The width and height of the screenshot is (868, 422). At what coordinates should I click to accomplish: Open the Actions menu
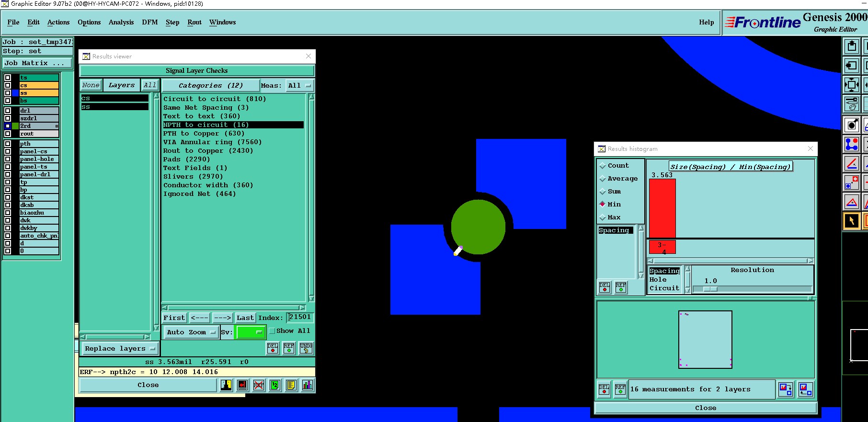coord(58,23)
